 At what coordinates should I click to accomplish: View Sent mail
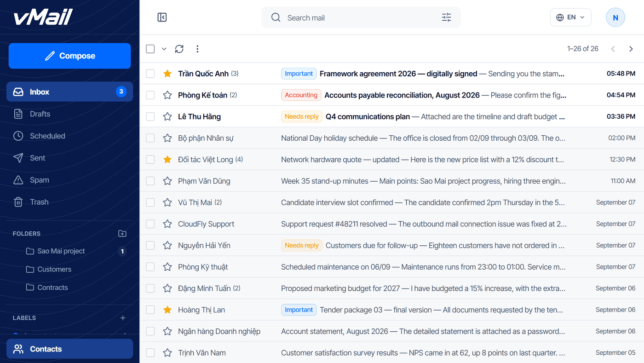(x=70, y=158)
